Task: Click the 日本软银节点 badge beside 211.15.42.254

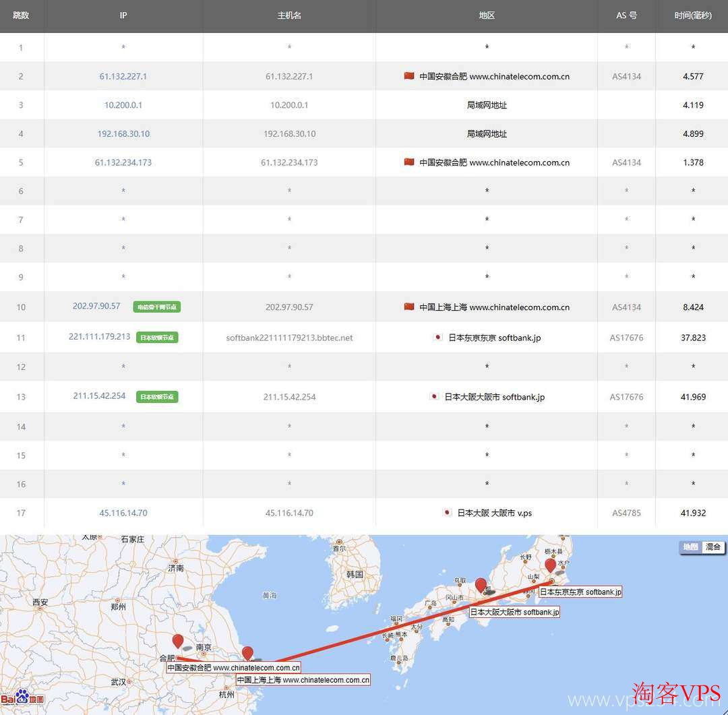Action: click(157, 397)
